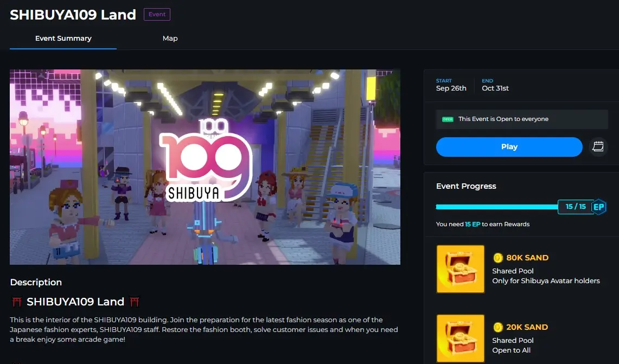The width and height of the screenshot is (619, 364).
Task: Click the green OPEN status badge
Action: pyautogui.click(x=447, y=119)
